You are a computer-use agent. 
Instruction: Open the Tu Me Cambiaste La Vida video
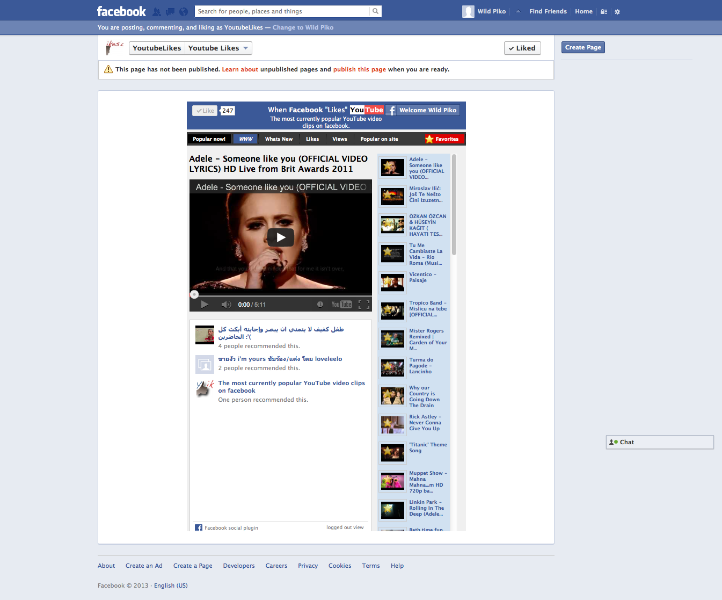click(413, 254)
